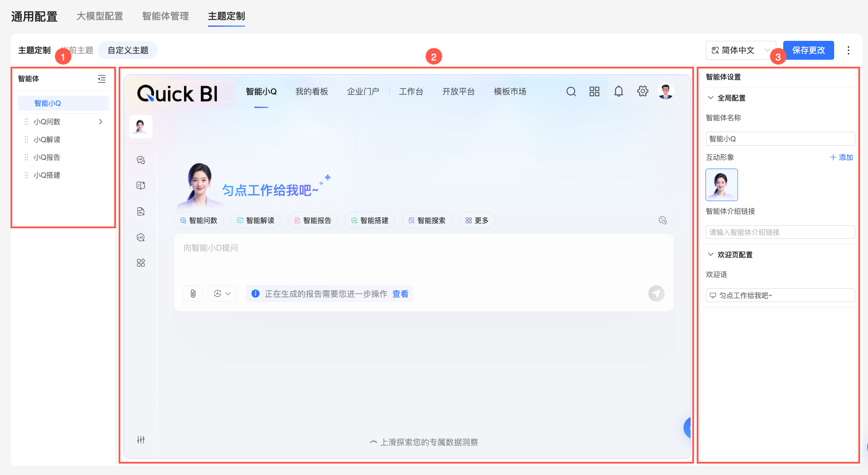This screenshot has width=868, height=475.
Task: Click the report document icon in preview sidebar
Action: 141,212
